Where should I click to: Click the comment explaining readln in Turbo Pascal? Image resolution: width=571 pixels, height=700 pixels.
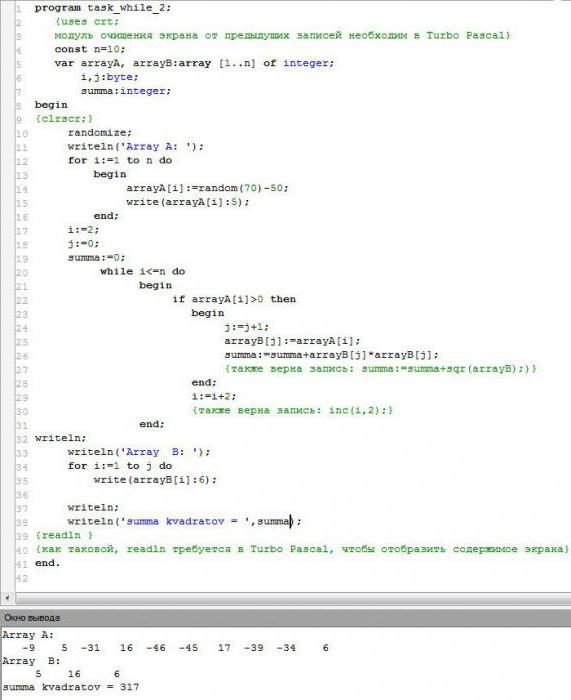click(302, 549)
